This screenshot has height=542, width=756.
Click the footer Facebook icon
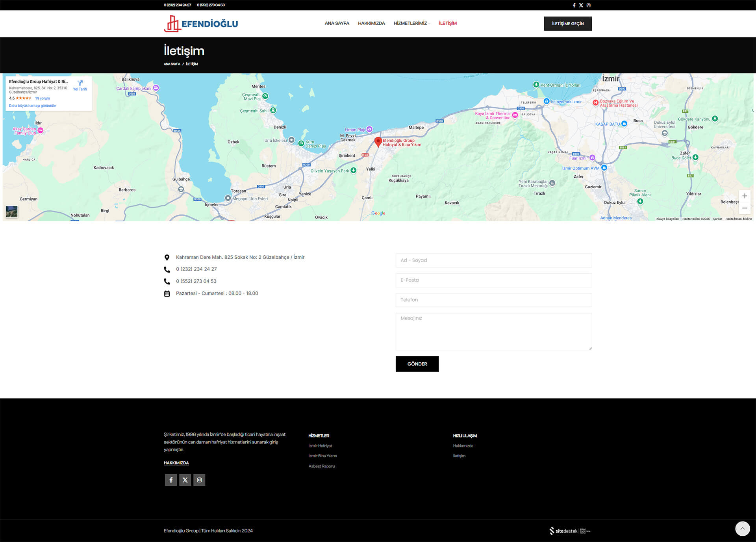171,480
